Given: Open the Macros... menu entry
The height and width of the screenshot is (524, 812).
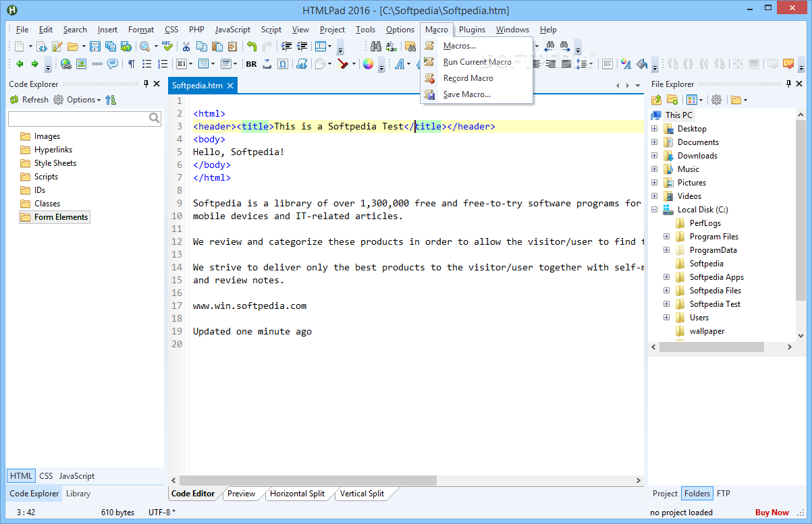Looking at the screenshot, I should click(x=477, y=46).
